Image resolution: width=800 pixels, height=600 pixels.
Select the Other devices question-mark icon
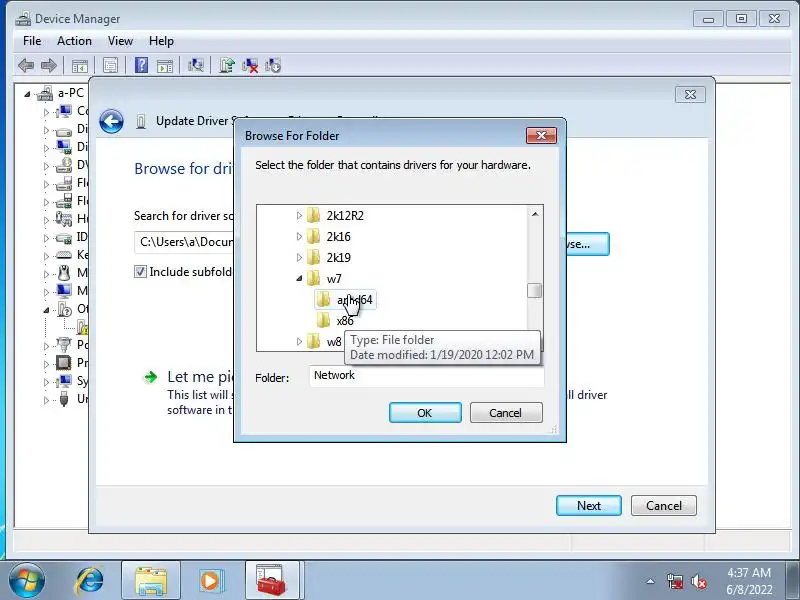tap(64, 309)
